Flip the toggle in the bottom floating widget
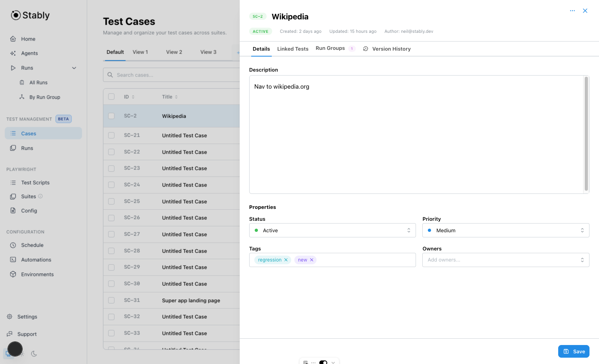The width and height of the screenshot is (599, 364). pos(323,362)
